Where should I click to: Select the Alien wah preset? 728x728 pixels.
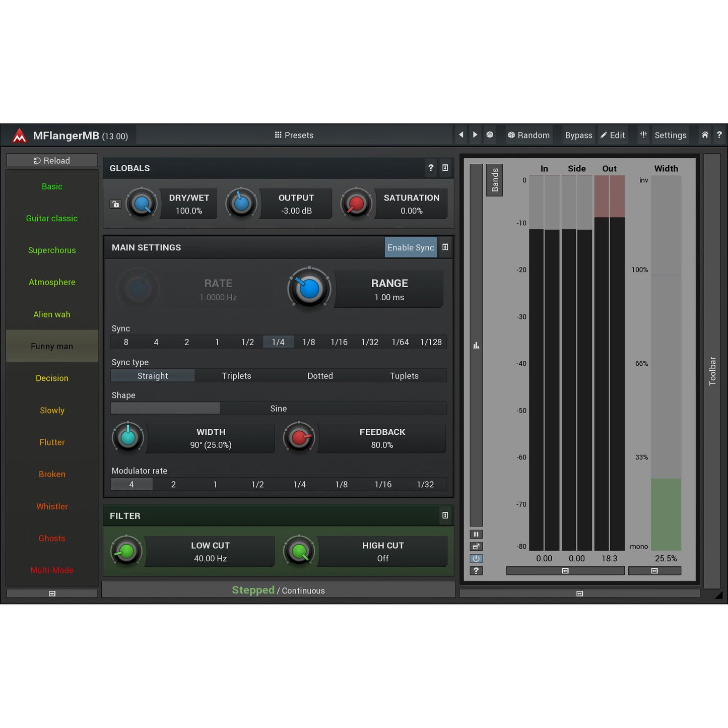(x=52, y=314)
